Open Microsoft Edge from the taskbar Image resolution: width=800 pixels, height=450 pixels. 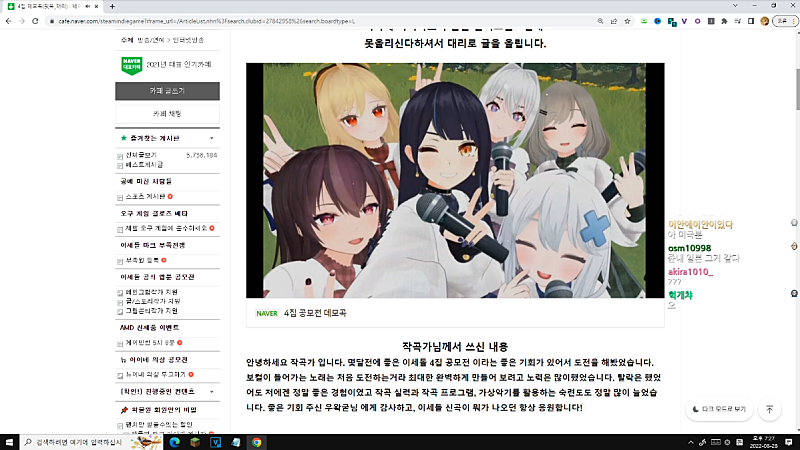174,442
